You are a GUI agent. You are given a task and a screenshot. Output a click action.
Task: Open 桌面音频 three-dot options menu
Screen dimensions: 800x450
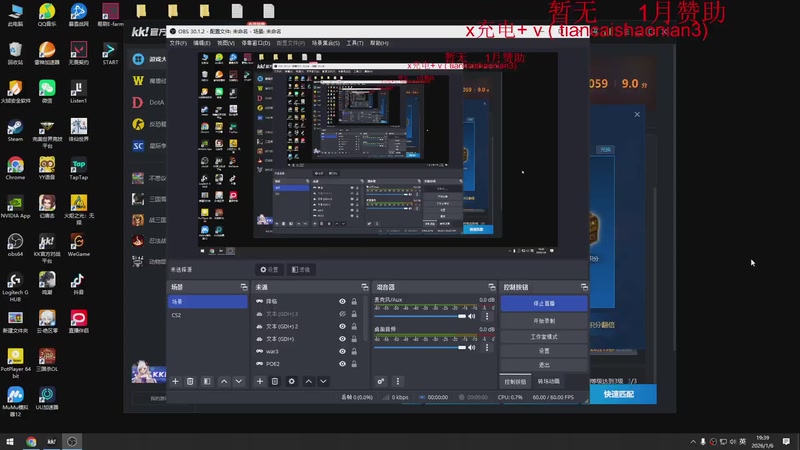487,347
